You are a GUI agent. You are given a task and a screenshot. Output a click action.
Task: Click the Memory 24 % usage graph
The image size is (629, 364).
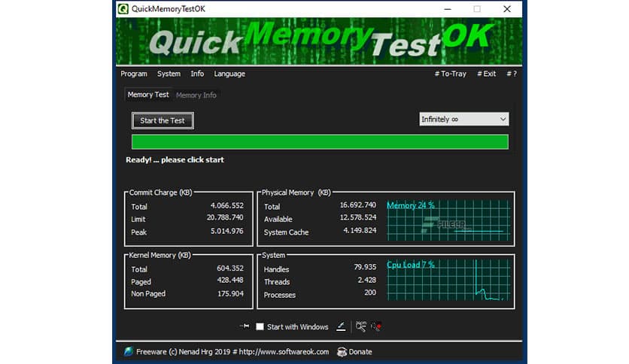pyautogui.click(x=448, y=220)
